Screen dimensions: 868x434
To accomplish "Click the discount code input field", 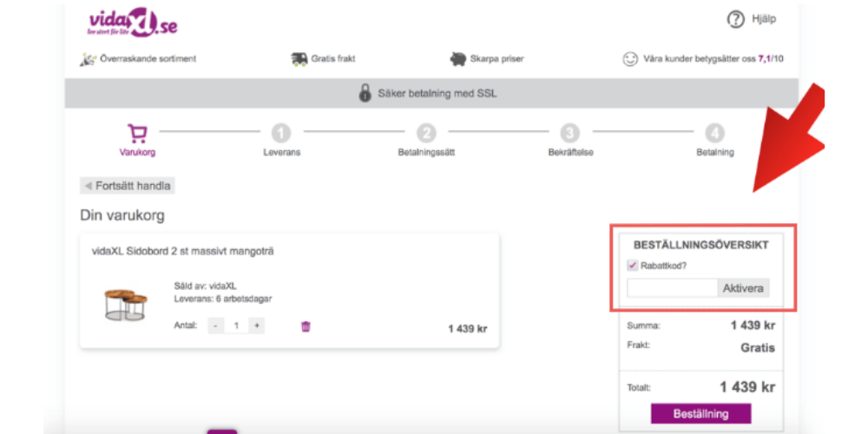I will [672, 288].
